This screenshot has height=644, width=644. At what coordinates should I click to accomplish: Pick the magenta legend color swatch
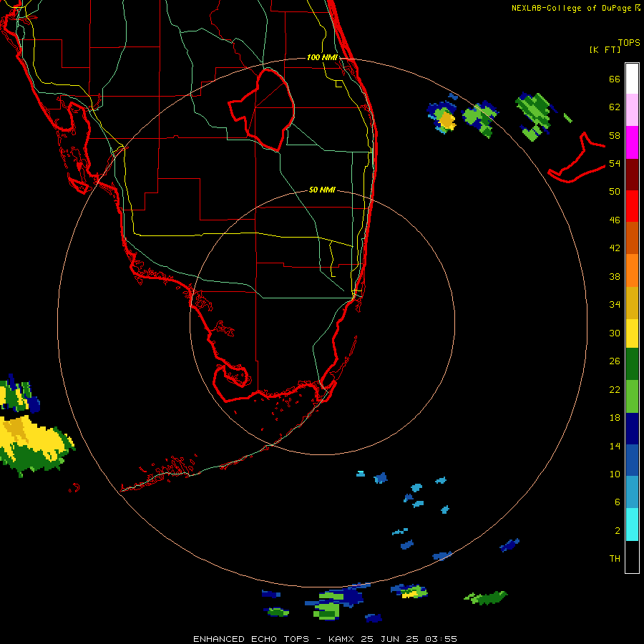point(632,142)
